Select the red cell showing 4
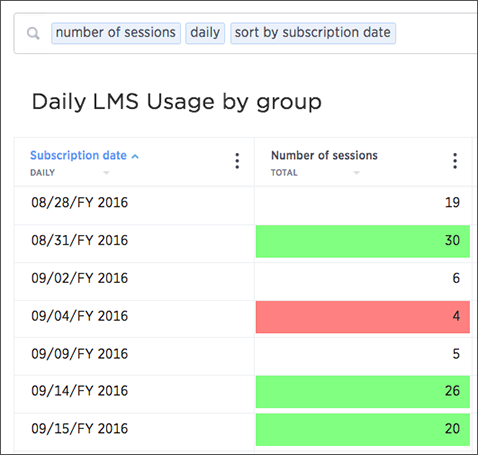478x455 pixels. (x=363, y=317)
